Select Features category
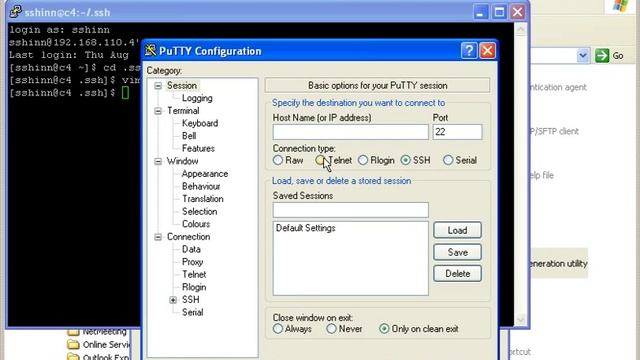This screenshot has width=640, height=360. coord(198,149)
